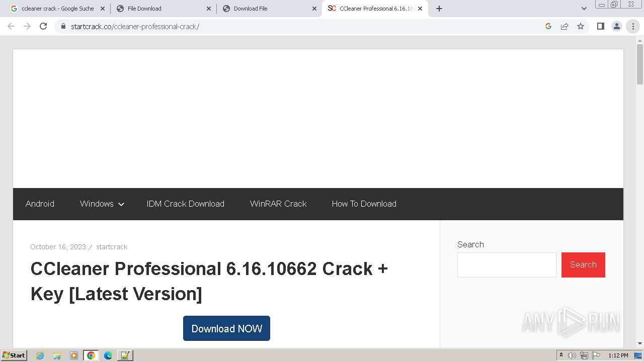Close the Download File tab
Screen dimensions: 644x362
tap(314, 9)
